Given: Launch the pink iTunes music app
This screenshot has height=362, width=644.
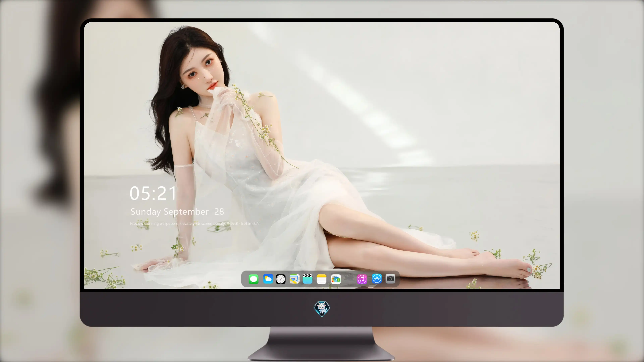Looking at the screenshot, I should coord(362,279).
